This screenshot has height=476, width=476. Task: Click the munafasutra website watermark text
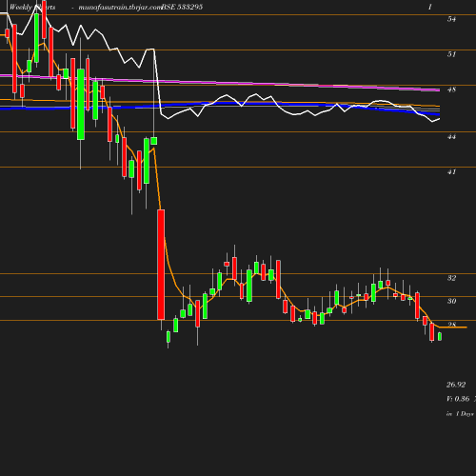point(120,8)
